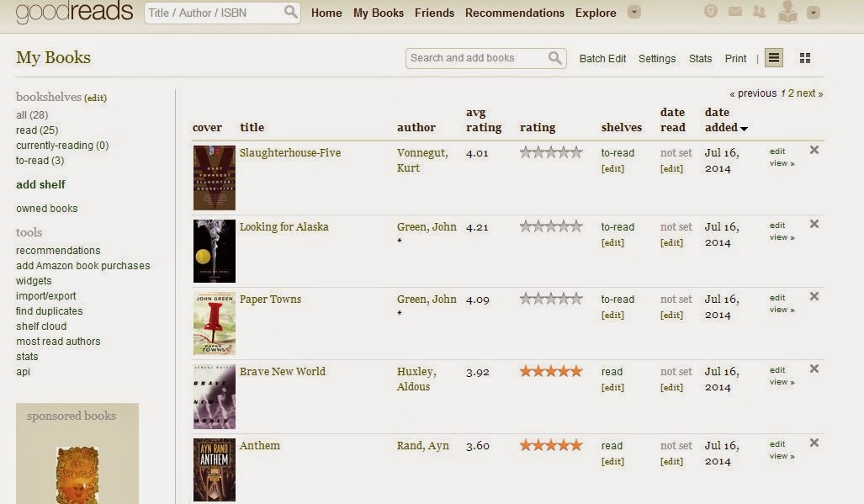Change Anthem star rating
The width and height of the screenshot is (864, 504).
551,445
